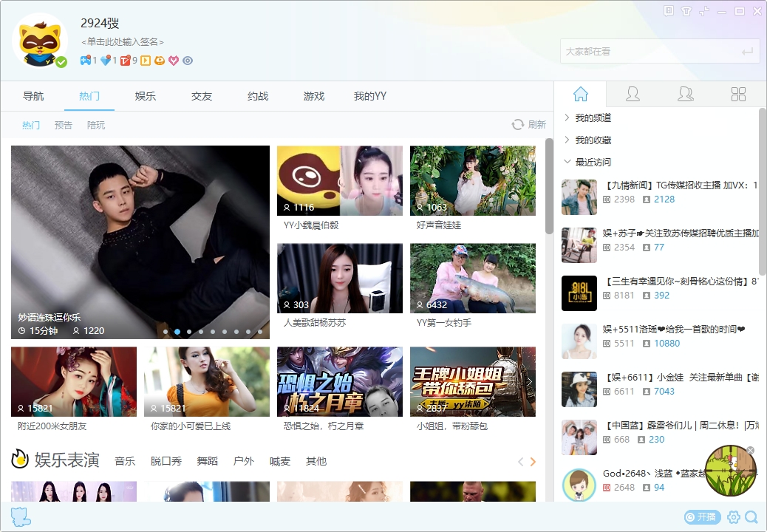Open the 附近200米女朋友 stream thumbnail
This screenshot has height=532, width=767.
[74, 382]
